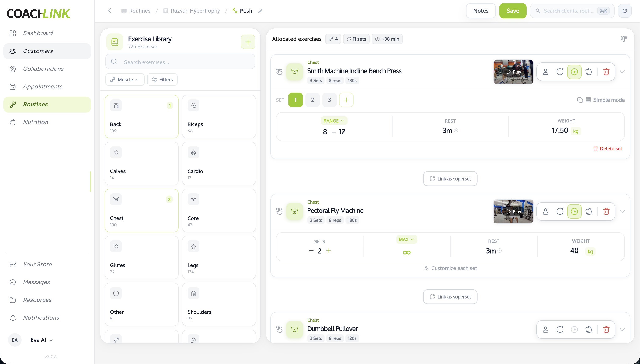Click drag handle of Smith Machine Incline Bench Press
The width and height of the screenshot is (640, 364).
point(279,72)
